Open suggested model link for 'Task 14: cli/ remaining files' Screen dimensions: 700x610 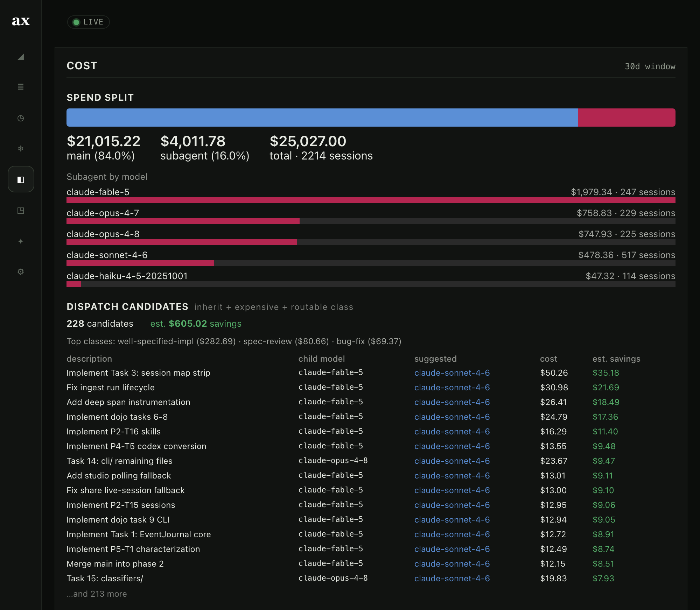click(452, 461)
